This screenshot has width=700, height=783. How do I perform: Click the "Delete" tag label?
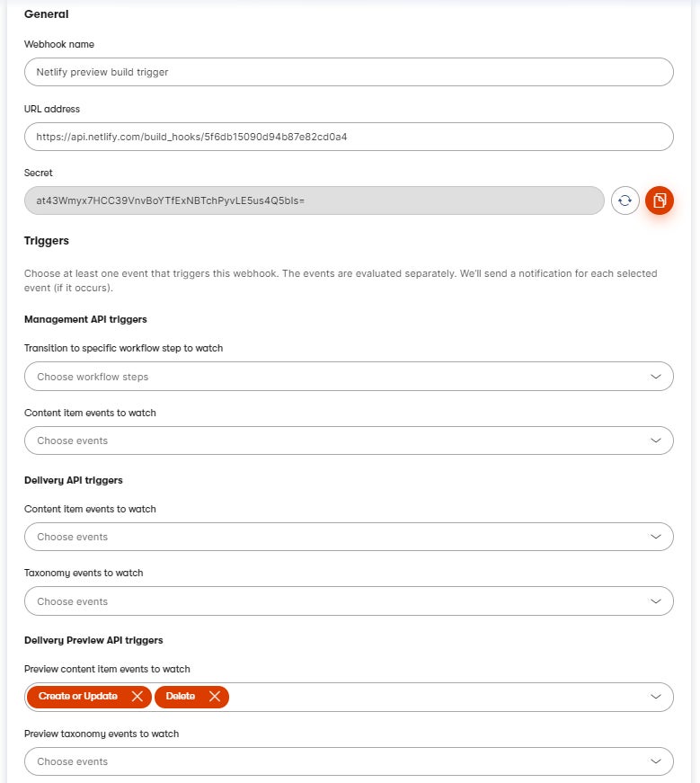click(179, 697)
